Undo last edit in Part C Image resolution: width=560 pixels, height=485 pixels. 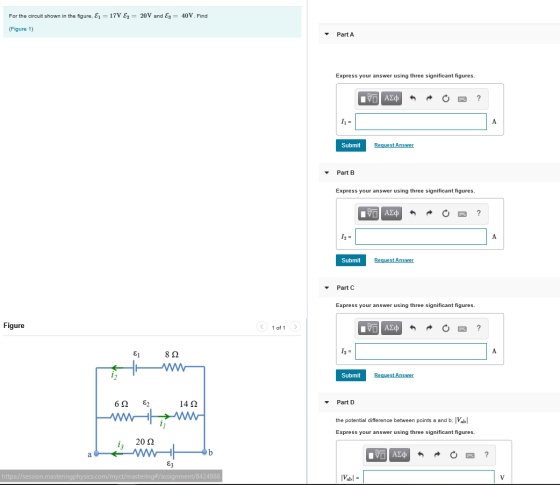point(413,328)
